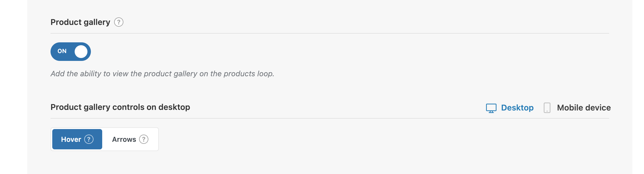
Task: Select the Desktop monitor icon
Action: [x=491, y=108]
